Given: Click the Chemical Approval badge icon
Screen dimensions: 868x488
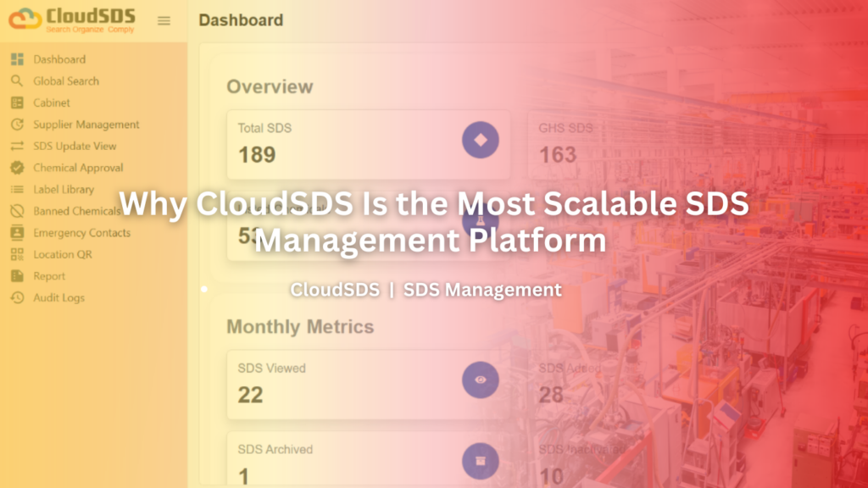Looking at the screenshot, I should point(17,167).
